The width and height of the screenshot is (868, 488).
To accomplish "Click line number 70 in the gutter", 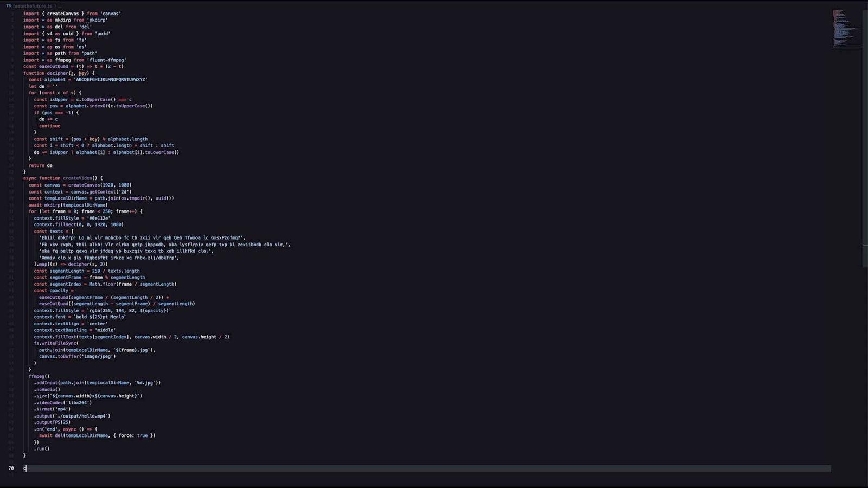I will point(11,468).
